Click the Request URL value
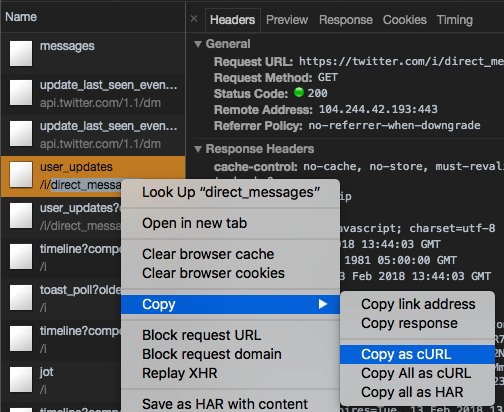The image size is (504, 412). [401, 61]
